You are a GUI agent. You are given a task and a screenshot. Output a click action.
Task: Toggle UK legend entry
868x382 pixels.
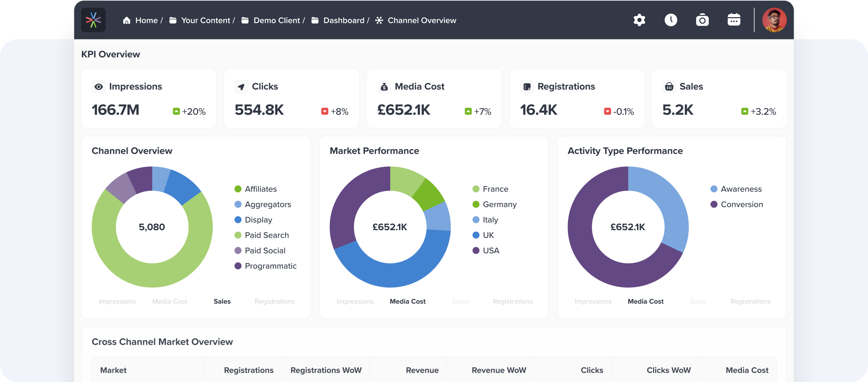483,235
